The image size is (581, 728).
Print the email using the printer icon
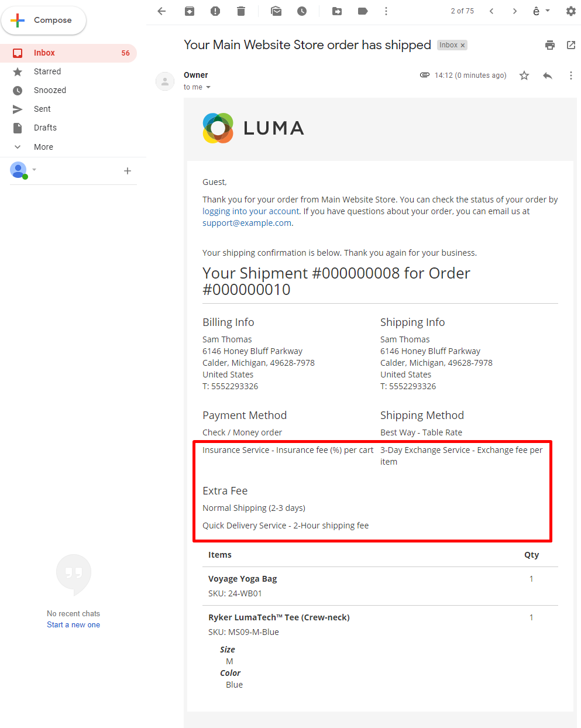pos(550,45)
